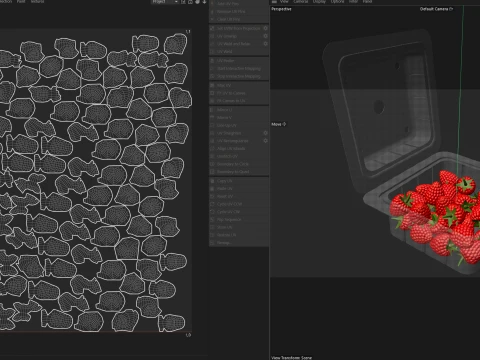Viewport: 480px width, 360px height.
Task: Apply Mirror V to the UVs
Action: 239,118
